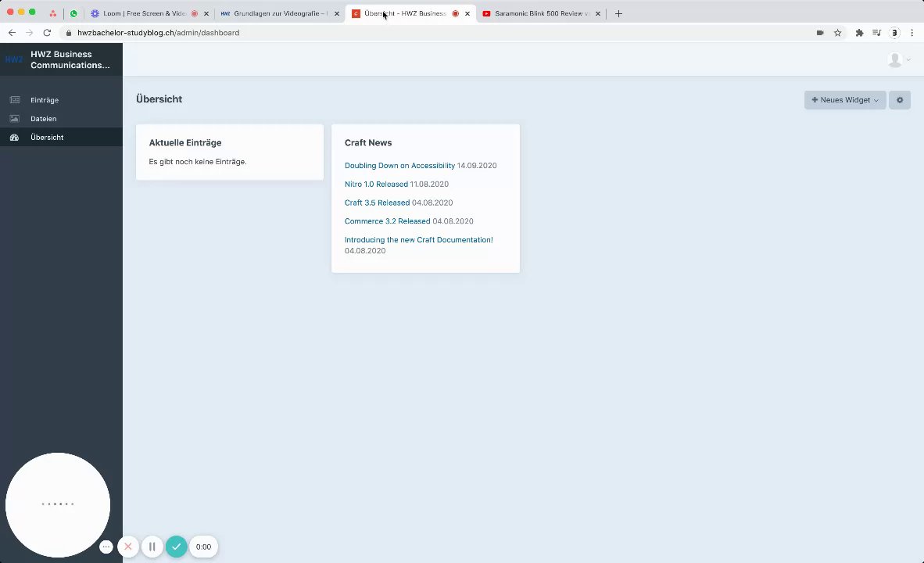This screenshot has height=563, width=924.
Task: Open the Dateien section in sidebar
Action: coord(61,119)
